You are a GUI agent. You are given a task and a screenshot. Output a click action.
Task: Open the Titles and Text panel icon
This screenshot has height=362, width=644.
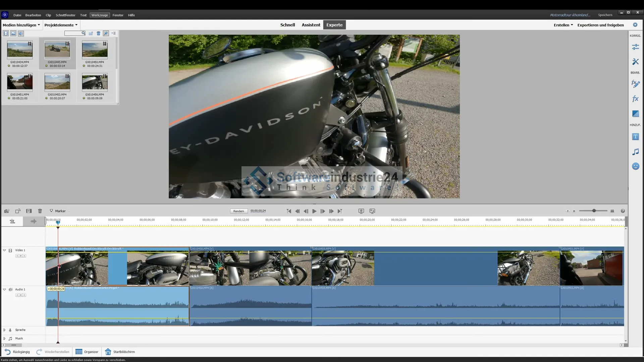click(635, 137)
